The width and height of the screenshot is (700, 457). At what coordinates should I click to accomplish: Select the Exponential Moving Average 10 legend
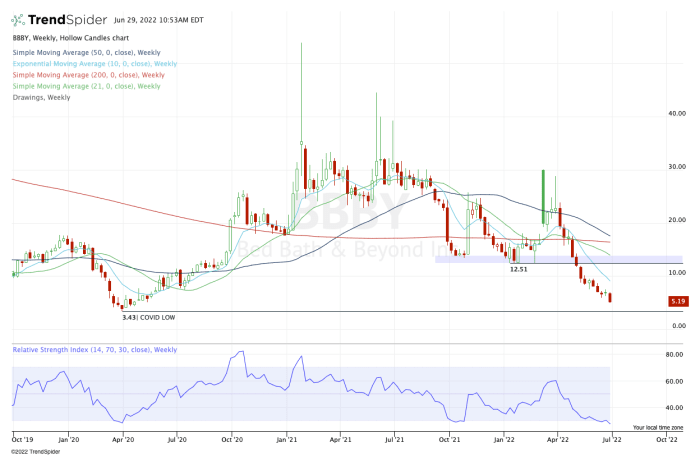[95, 64]
